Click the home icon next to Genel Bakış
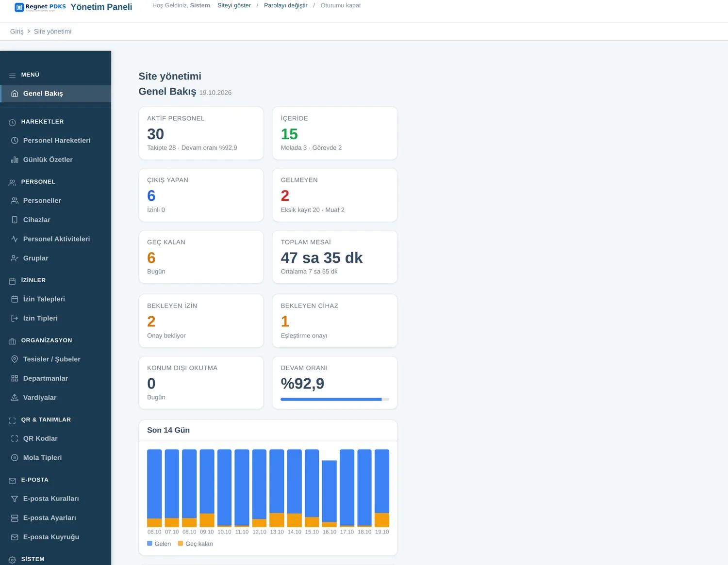This screenshot has width=728, height=565. [x=15, y=94]
